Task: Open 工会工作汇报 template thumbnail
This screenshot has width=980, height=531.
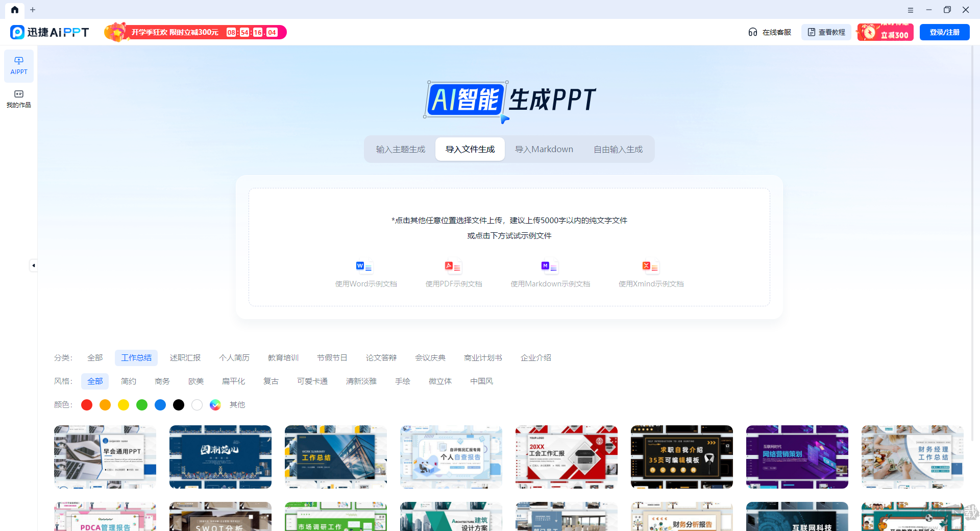Action: click(x=567, y=457)
